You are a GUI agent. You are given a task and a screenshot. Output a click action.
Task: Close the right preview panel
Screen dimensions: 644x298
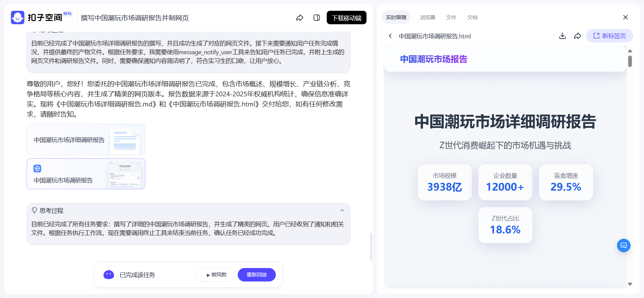(625, 17)
